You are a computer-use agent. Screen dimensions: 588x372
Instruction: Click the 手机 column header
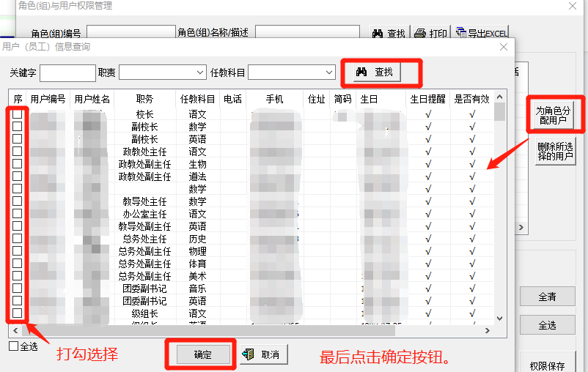click(x=274, y=99)
